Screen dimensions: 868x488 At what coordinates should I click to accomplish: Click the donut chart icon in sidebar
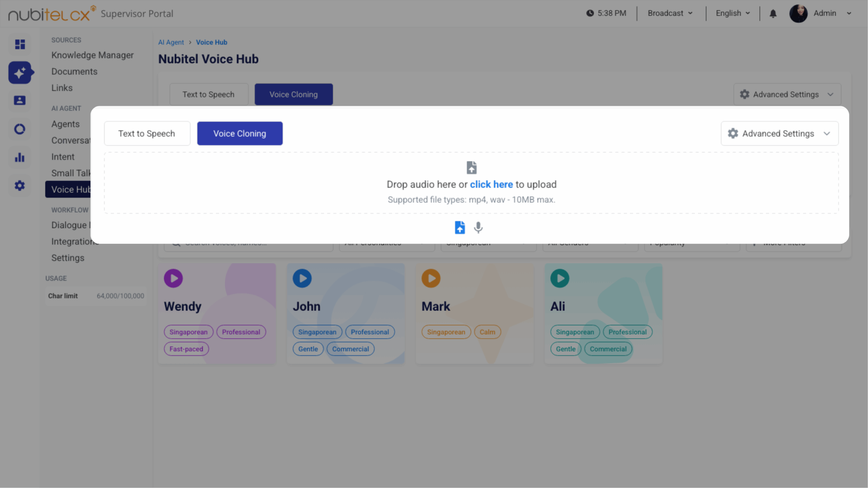(x=20, y=129)
